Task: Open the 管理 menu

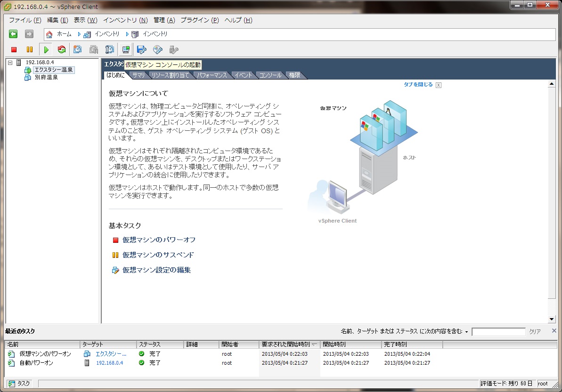Action: pyautogui.click(x=164, y=20)
